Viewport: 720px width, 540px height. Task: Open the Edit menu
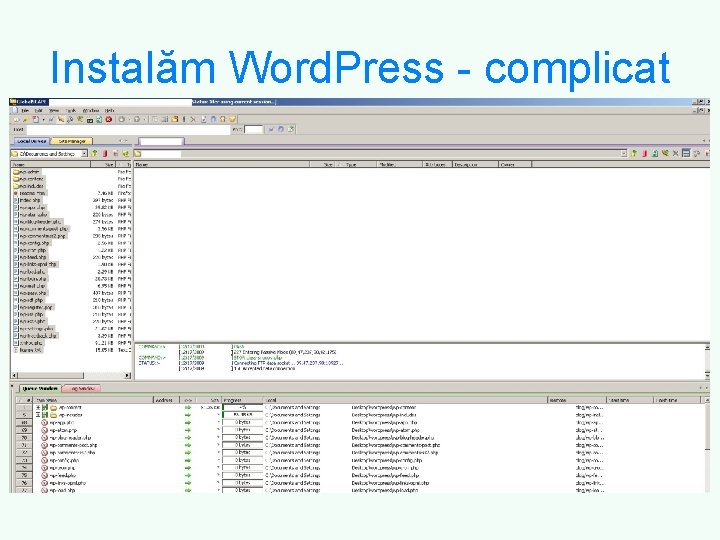click(x=39, y=111)
